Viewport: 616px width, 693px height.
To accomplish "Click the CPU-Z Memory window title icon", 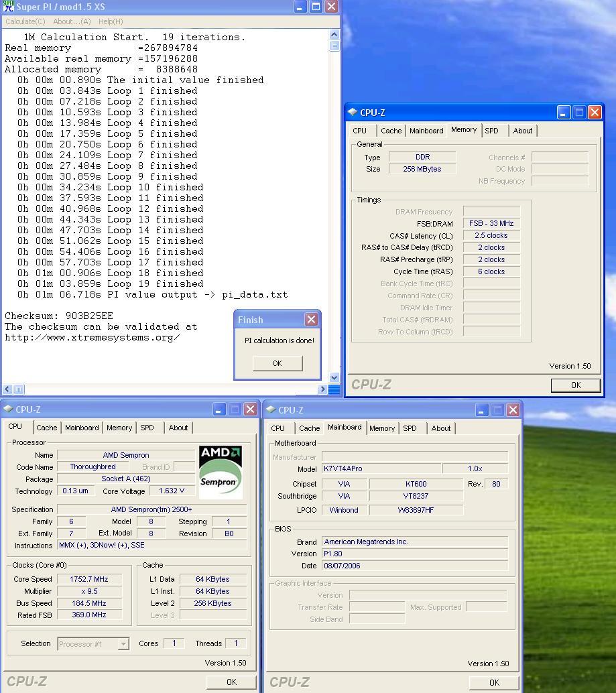I will coord(352,112).
